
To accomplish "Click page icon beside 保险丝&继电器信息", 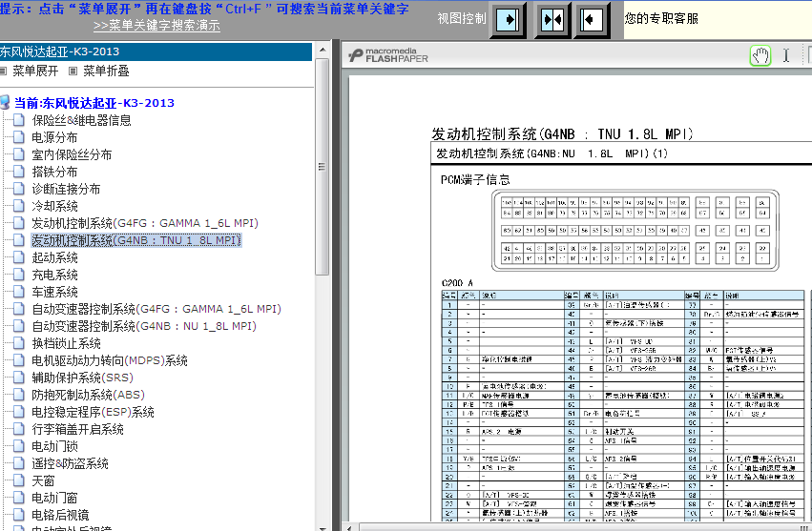I will point(19,120).
